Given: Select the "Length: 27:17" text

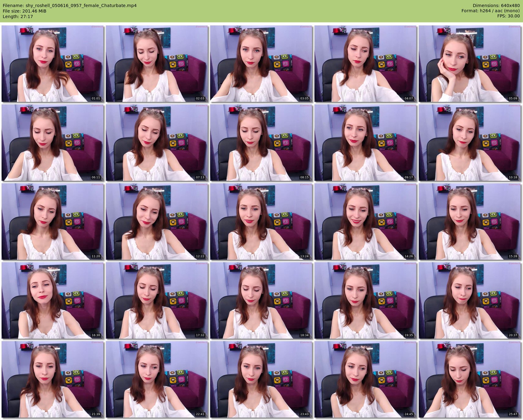Looking at the screenshot, I should pos(18,17).
